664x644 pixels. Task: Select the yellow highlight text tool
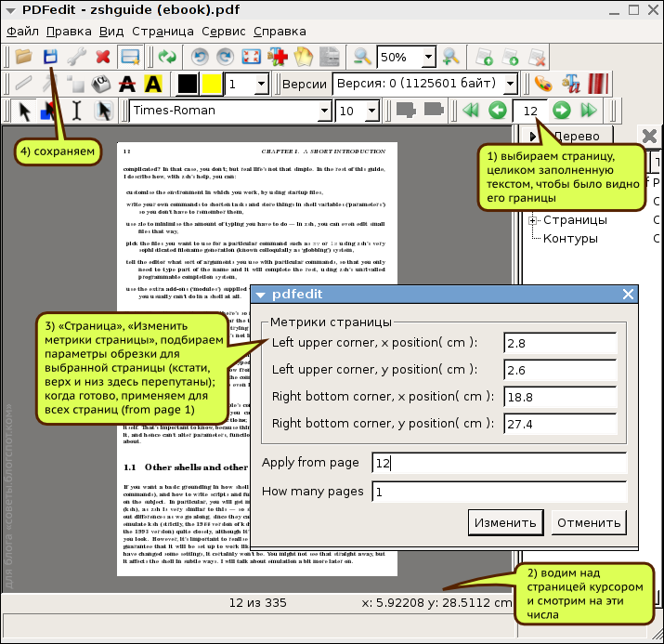coord(153,84)
